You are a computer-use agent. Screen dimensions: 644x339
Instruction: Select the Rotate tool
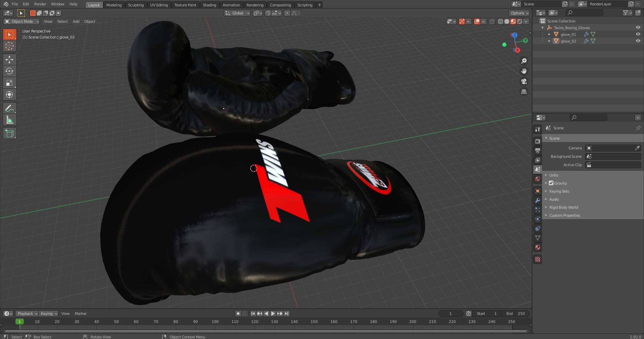click(9, 71)
